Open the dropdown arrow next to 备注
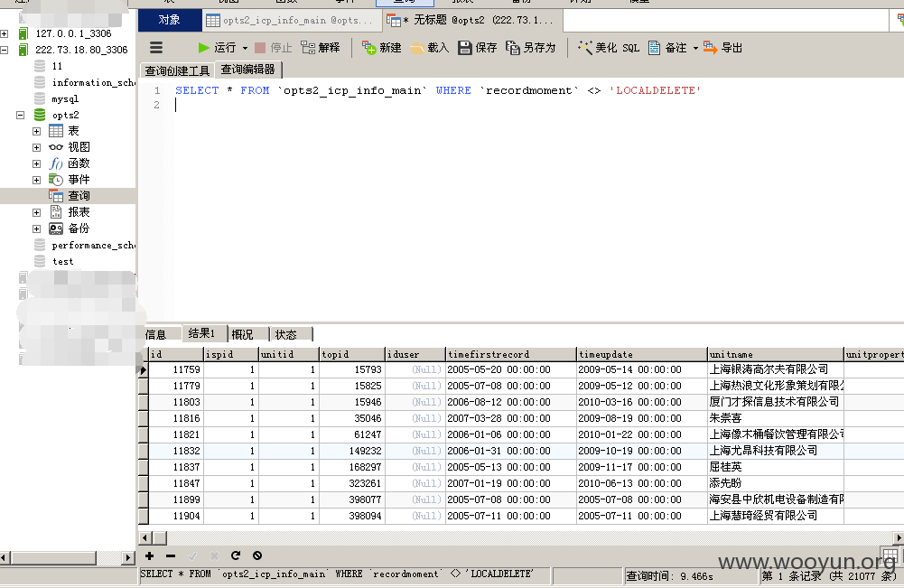Image resolution: width=904 pixels, height=588 pixels. pyautogui.click(x=695, y=49)
